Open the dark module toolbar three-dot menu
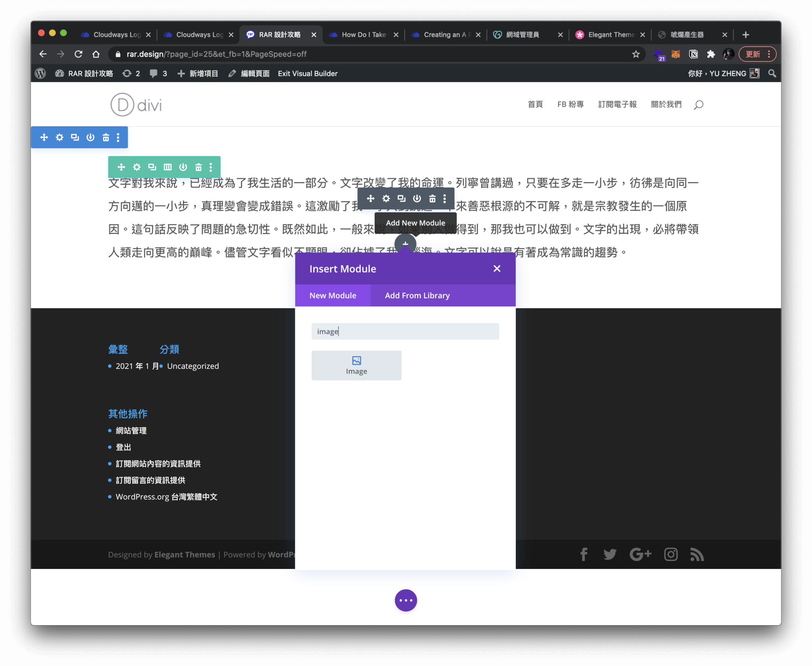The height and width of the screenshot is (666, 812). point(444,198)
